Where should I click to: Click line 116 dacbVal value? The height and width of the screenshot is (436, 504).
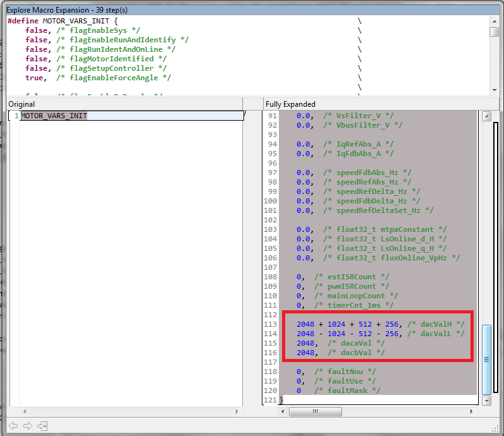pyautogui.click(x=340, y=353)
